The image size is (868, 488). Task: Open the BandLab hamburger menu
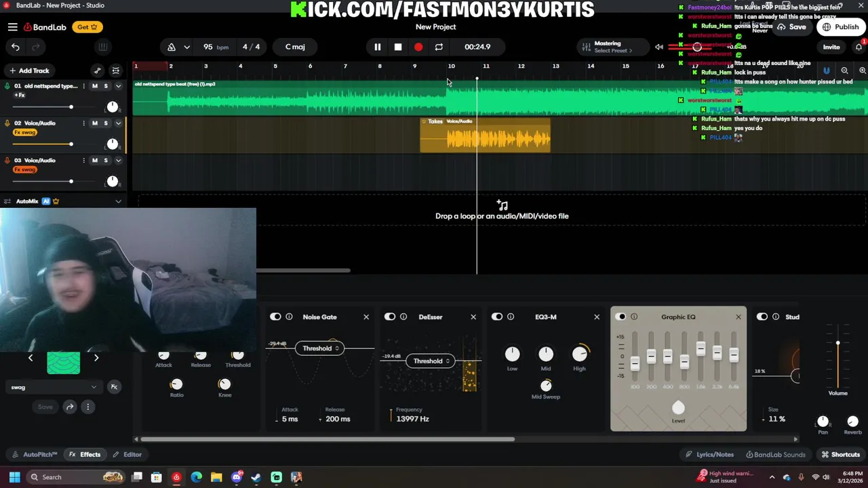(x=12, y=27)
